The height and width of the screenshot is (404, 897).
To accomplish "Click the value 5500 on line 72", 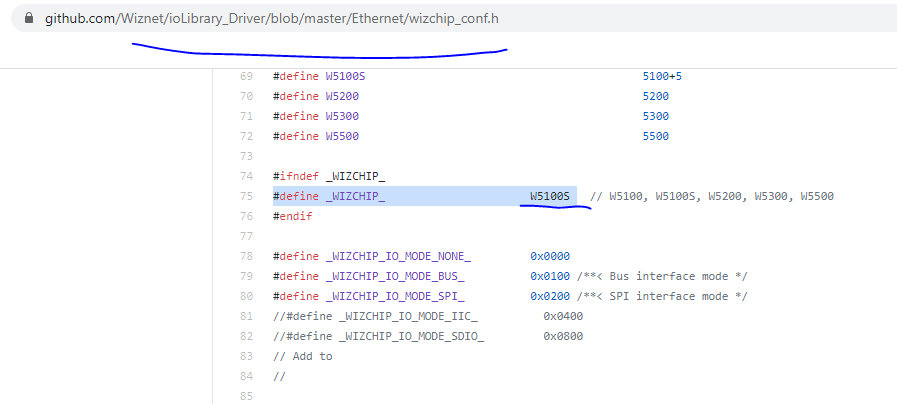I will point(656,136).
